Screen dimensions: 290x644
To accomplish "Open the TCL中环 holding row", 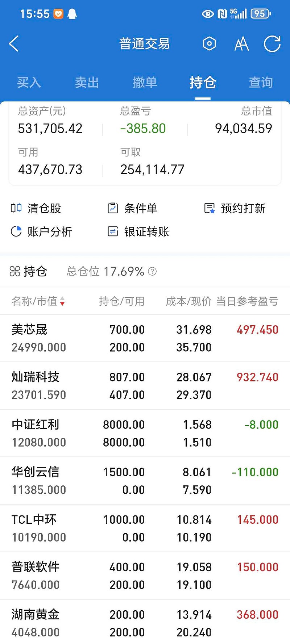I will 145,528.
